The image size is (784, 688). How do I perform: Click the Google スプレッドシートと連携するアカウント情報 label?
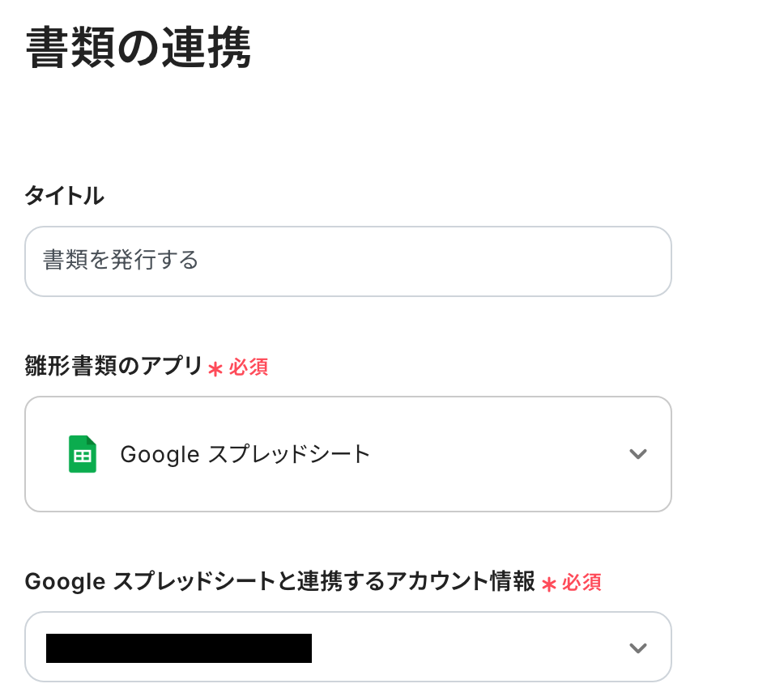(279, 581)
